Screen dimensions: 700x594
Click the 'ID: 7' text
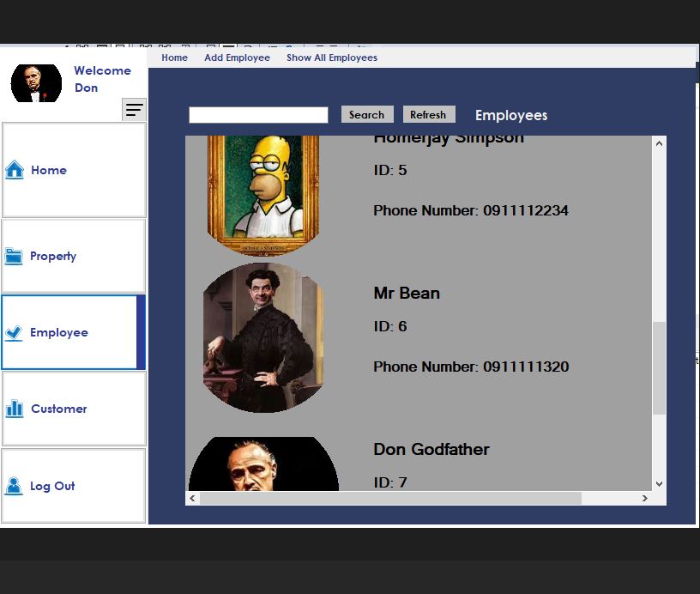pyautogui.click(x=390, y=482)
